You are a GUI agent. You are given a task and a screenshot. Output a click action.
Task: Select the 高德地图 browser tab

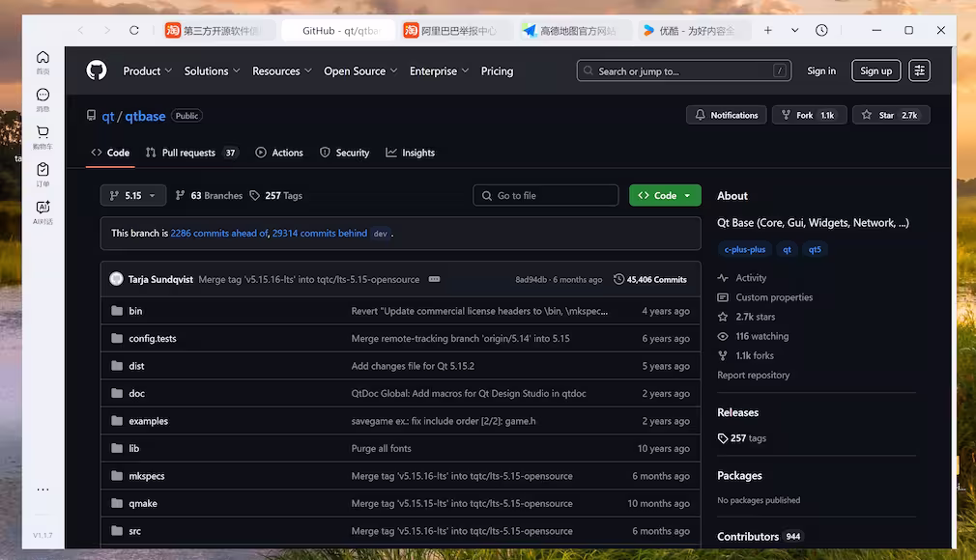pos(576,31)
